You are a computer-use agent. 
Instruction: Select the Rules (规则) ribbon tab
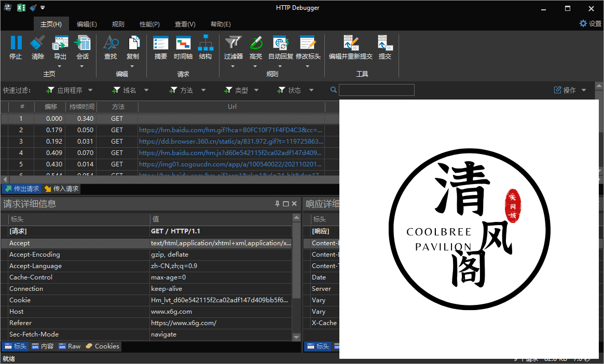tap(118, 24)
